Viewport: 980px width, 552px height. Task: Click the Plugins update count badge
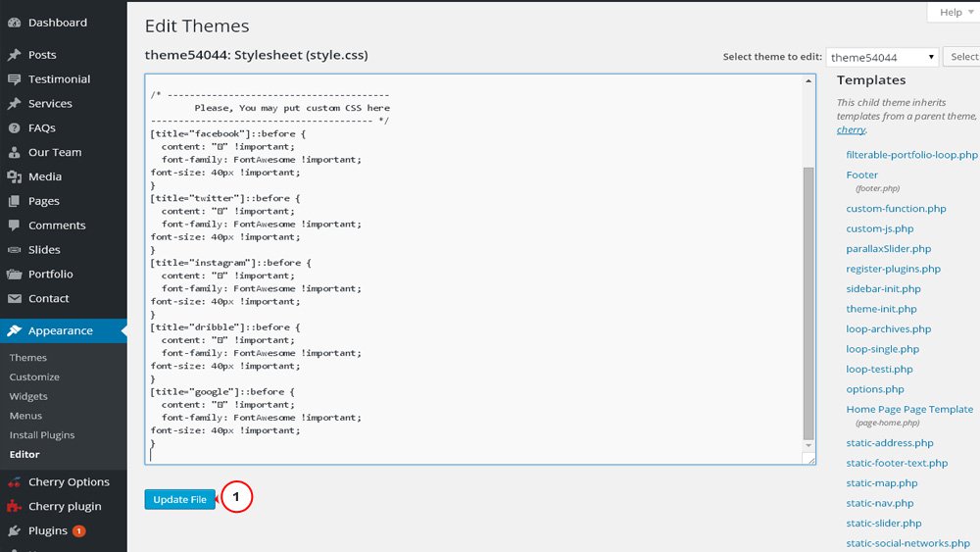(78, 530)
